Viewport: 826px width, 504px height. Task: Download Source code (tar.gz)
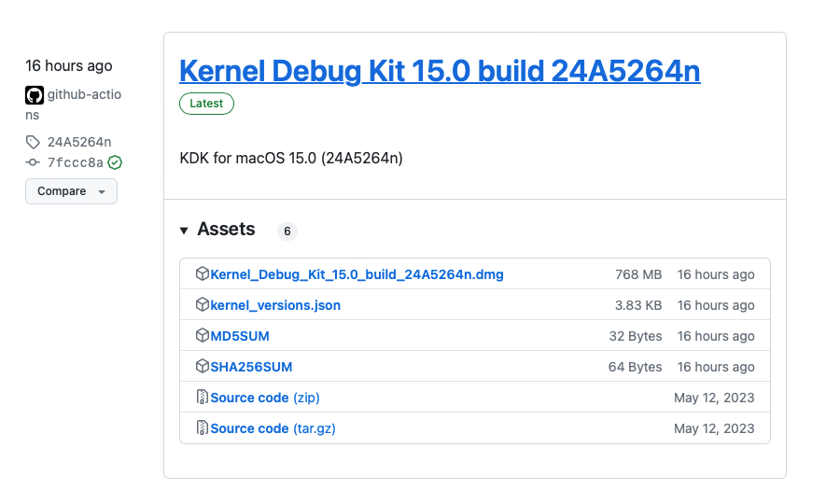pyautogui.click(x=273, y=428)
